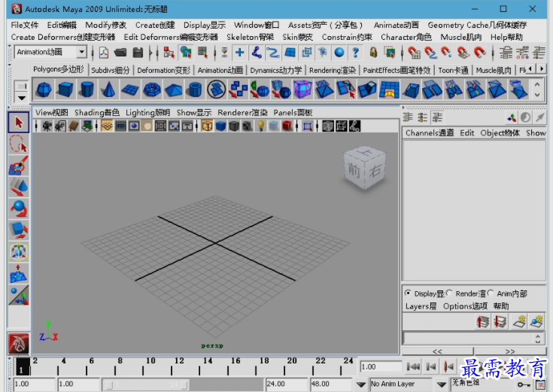Create a polygon pyramid from shelf
The height and width of the screenshot is (392, 553).
174,90
